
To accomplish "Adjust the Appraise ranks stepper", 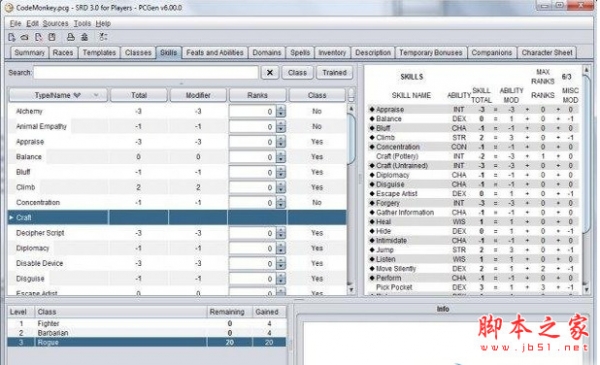I will tap(281, 142).
